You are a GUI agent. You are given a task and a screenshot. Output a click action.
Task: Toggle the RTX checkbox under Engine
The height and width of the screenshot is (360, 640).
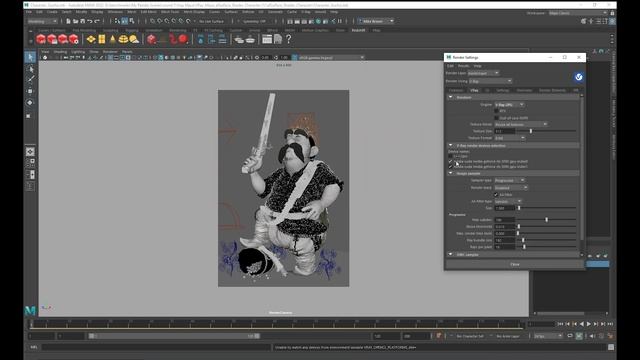click(496, 111)
